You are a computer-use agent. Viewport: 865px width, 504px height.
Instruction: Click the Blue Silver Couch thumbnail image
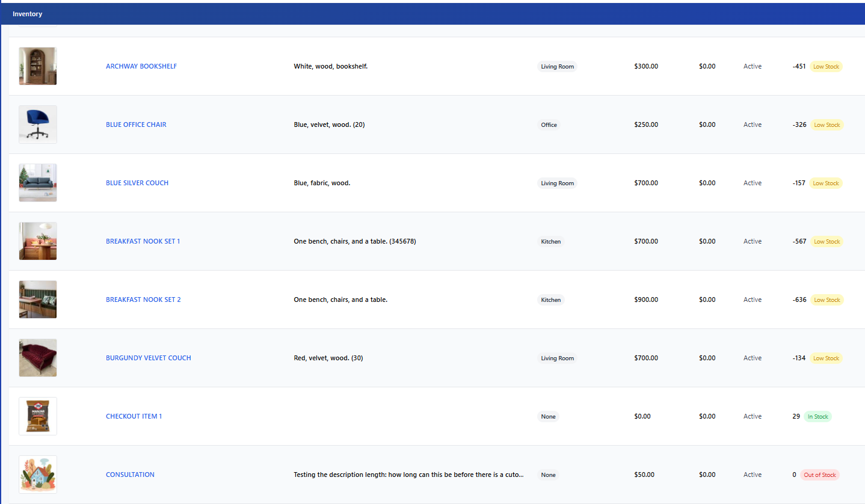[x=38, y=183]
